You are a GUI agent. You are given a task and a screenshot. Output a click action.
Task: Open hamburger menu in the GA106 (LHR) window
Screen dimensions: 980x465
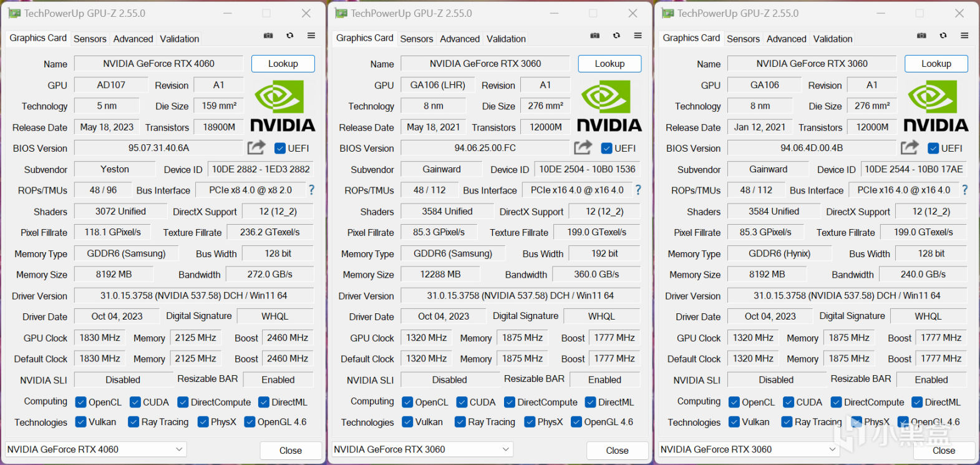pos(638,36)
